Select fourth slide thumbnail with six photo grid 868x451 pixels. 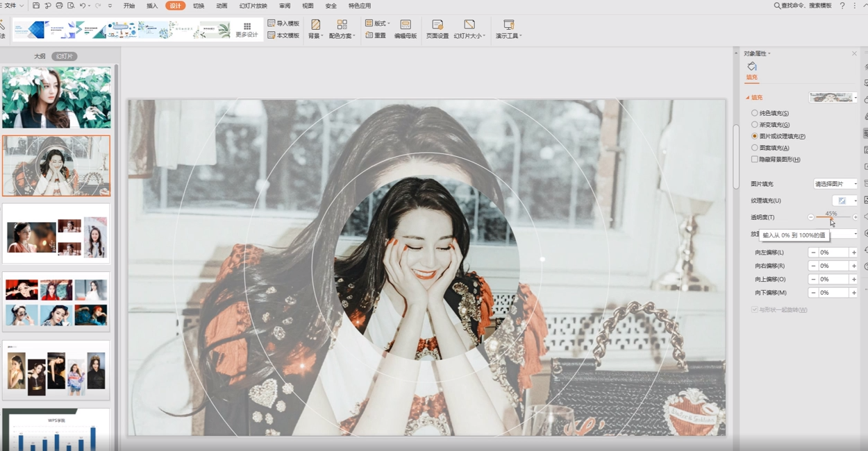point(56,302)
